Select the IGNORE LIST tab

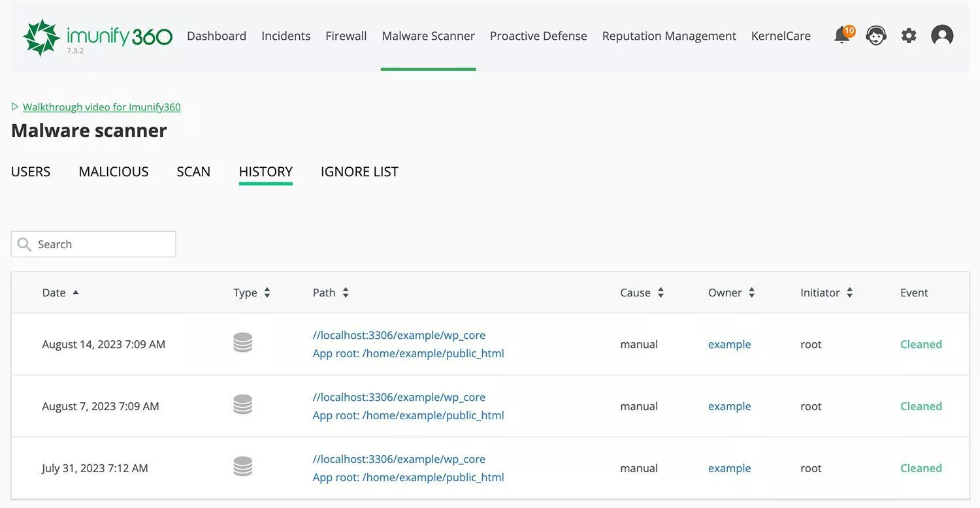359,172
